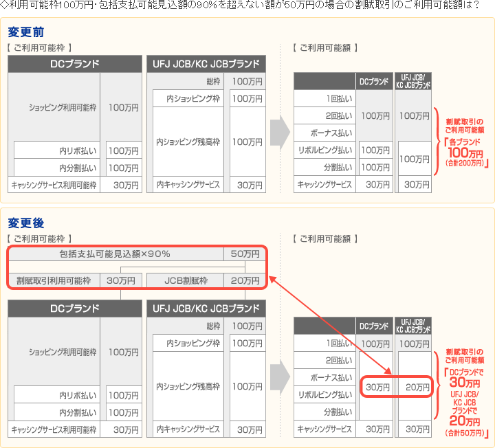
Task: Click the 【ご利用可能枠】 label in 変更後 section
Action: pyautogui.click(x=39, y=238)
